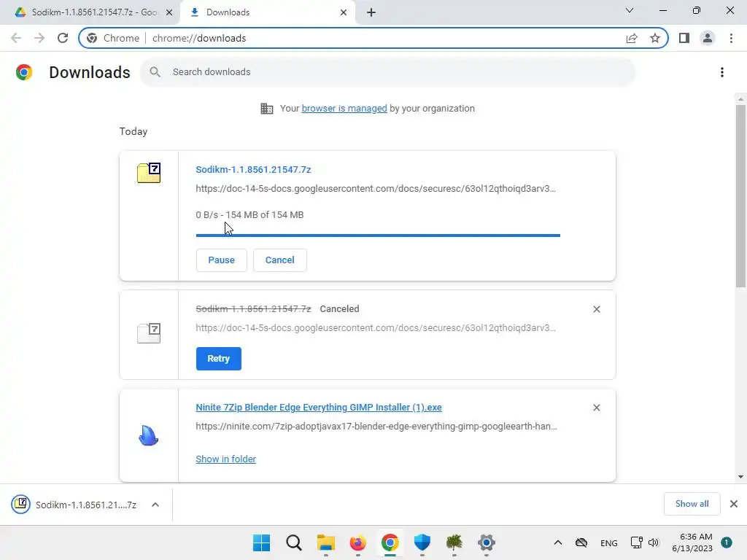Open the browser side panel
Viewport: 747px width, 560px height.
point(684,38)
